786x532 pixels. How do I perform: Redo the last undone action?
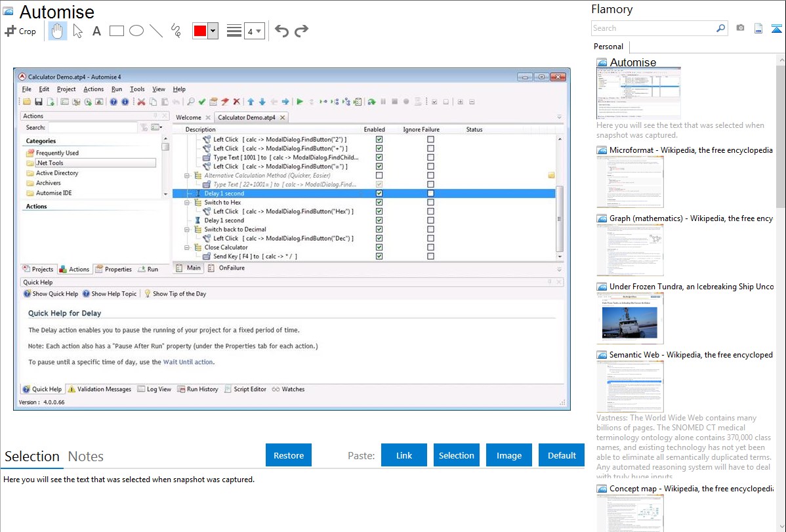(x=302, y=31)
